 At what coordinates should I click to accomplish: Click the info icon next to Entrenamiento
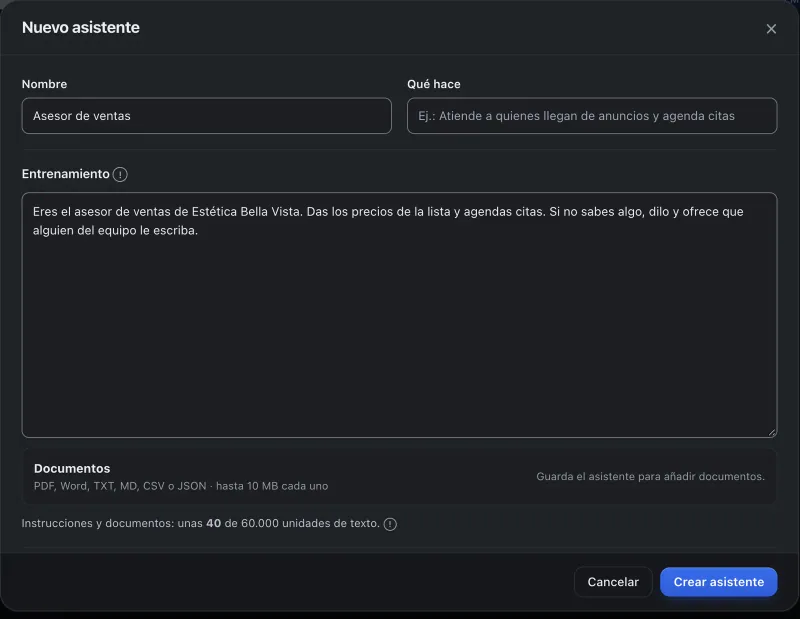pyautogui.click(x=120, y=175)
